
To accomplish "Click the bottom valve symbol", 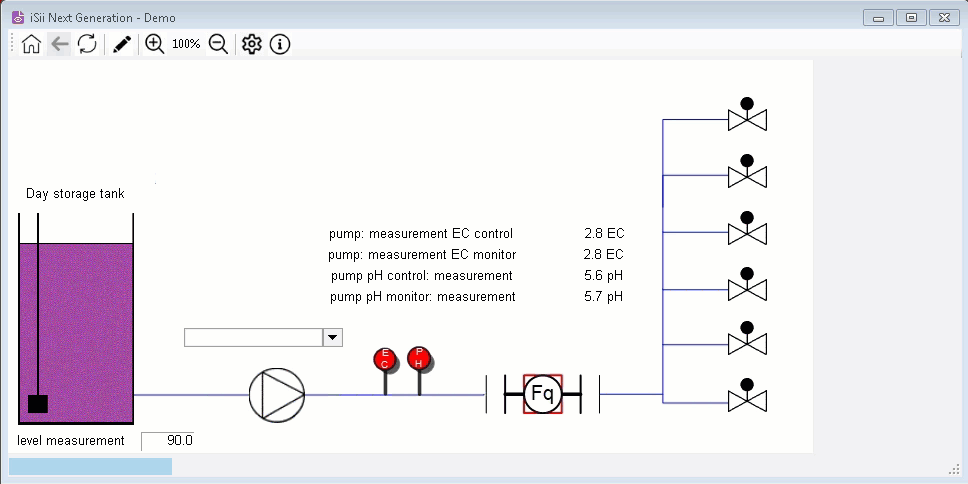I will (747, 395).
